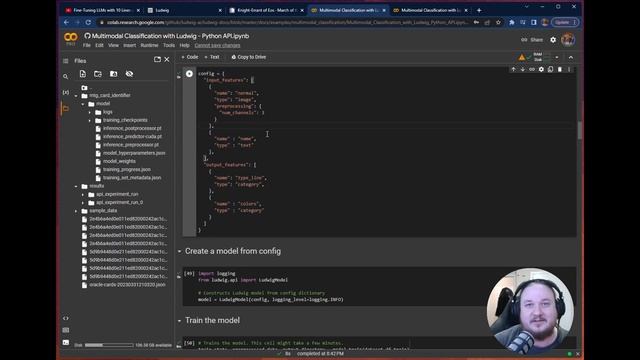Select the Files folder sidebar icon

[x=66, y=109]
